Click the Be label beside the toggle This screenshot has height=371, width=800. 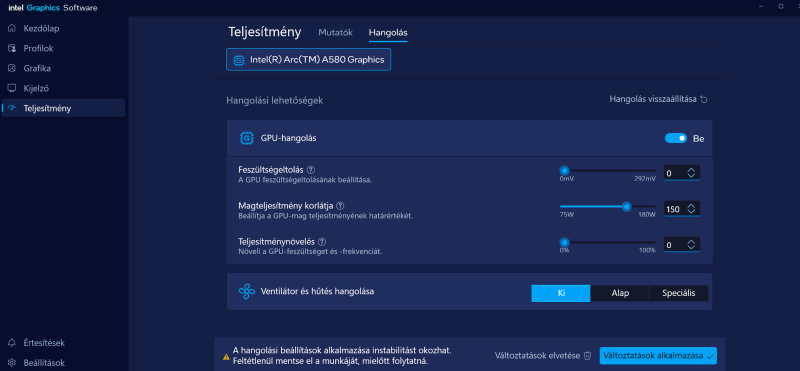[x=698, y=138]
